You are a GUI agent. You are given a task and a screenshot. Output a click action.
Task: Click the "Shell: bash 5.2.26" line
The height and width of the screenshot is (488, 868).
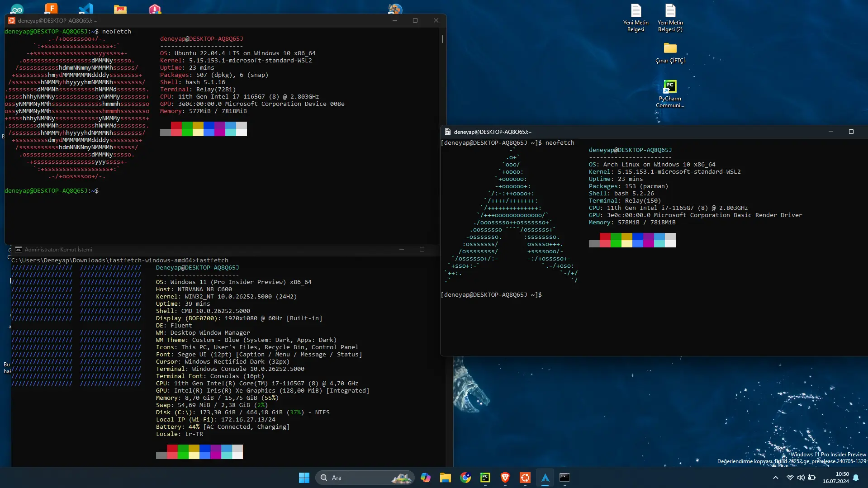(621, 194)
